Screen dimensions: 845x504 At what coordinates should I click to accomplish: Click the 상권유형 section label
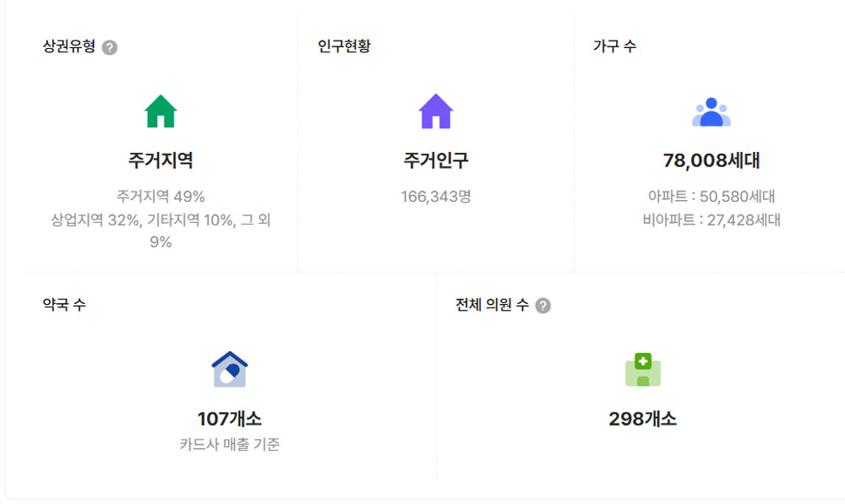point(69,46)
